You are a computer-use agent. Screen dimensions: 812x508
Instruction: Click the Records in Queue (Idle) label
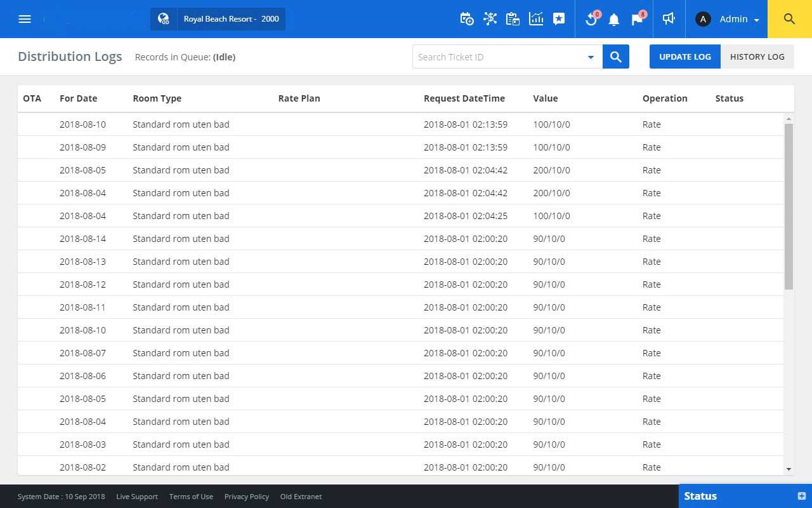(185, 57)
